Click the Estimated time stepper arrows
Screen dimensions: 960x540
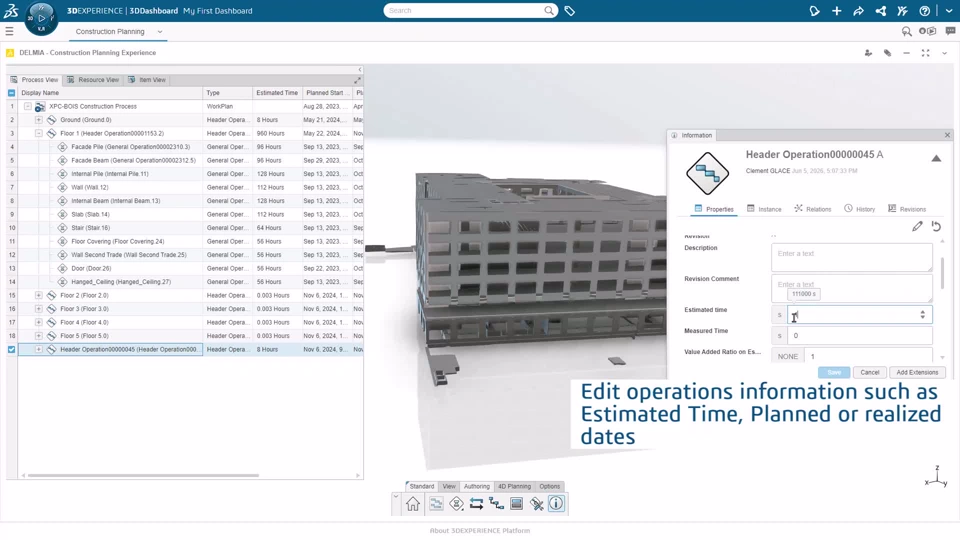[923, 315]
